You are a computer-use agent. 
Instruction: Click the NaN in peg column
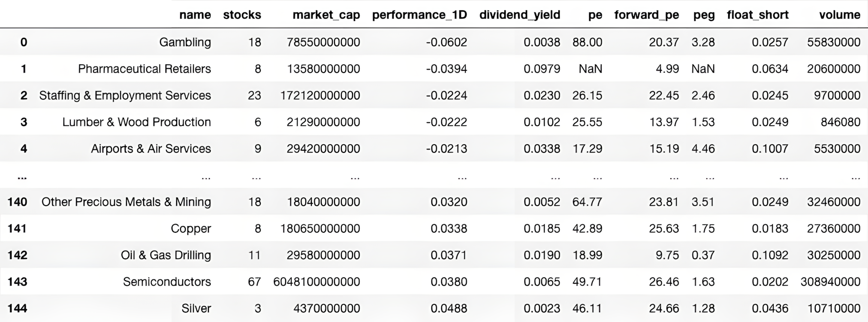tap(703, 69)
